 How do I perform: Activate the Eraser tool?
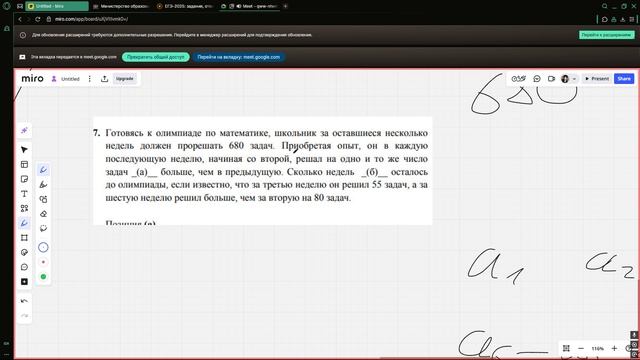(43, 214)
